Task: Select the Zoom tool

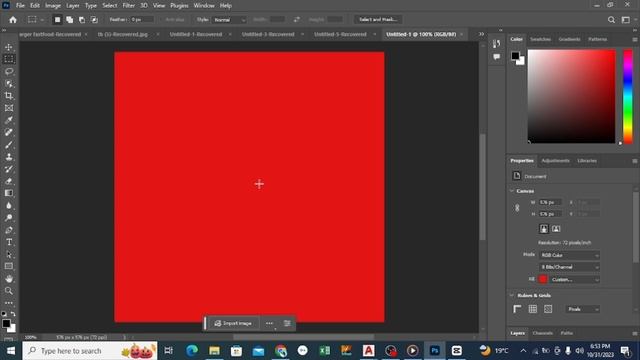Action: 9,291
